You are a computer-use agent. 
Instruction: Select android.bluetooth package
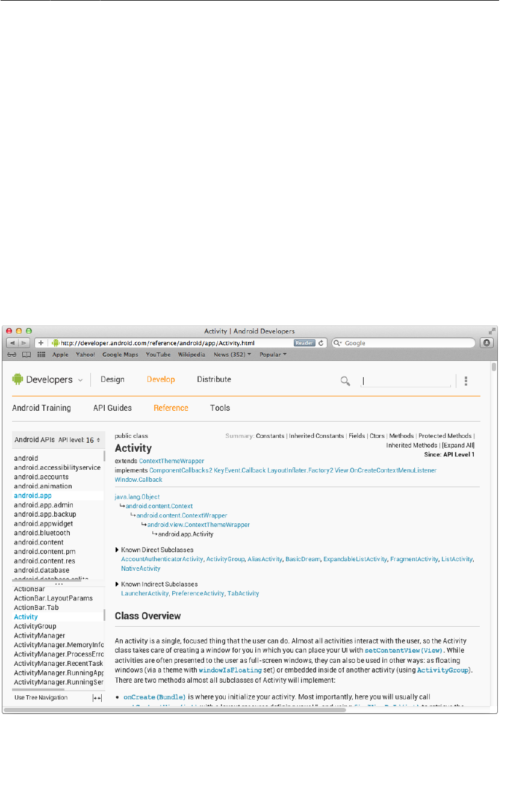[42, 533]
